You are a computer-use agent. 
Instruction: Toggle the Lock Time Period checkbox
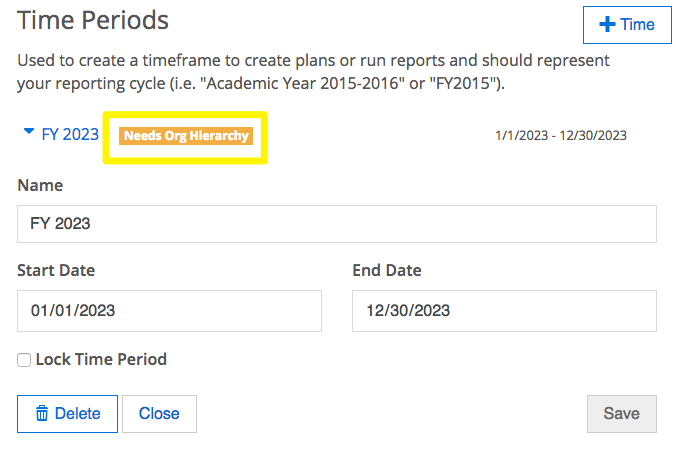(x=24, y=360)
